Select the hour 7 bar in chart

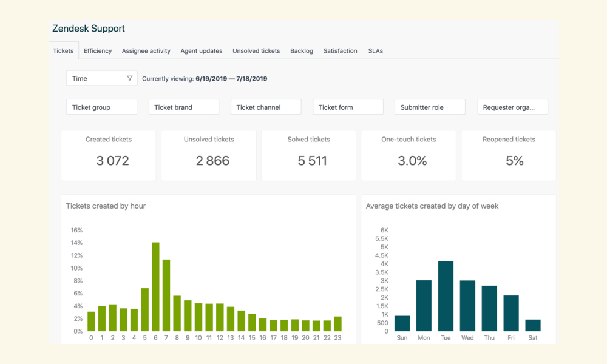tap(166, 295)
